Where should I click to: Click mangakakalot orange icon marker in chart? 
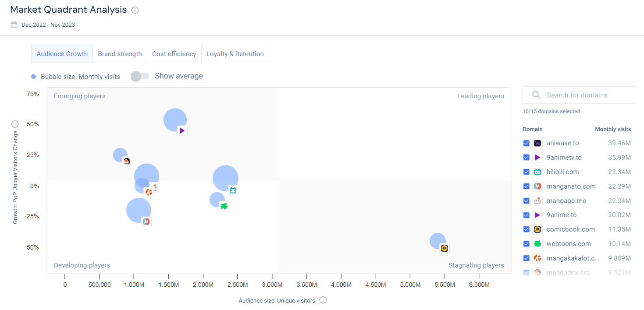point(149,192)
